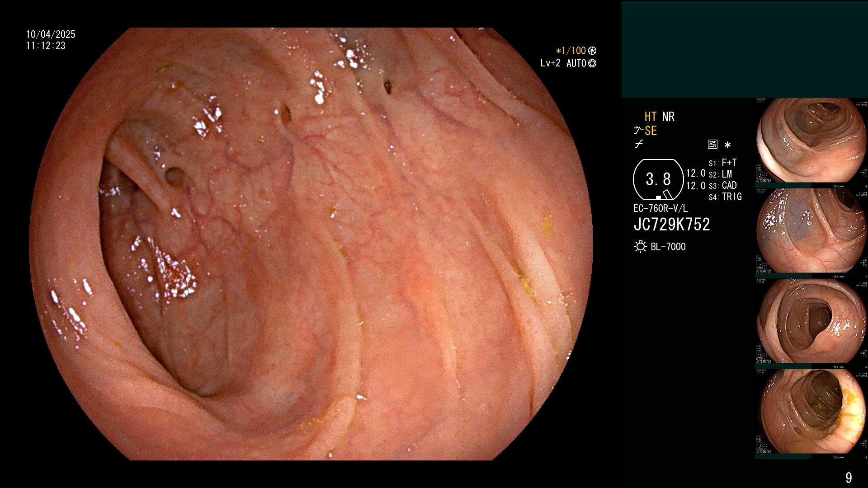Image resolution: width=868 pixels, height=488 pixels.
Task: Click the S2: LM switch assignment
Action: coord(720,174)
